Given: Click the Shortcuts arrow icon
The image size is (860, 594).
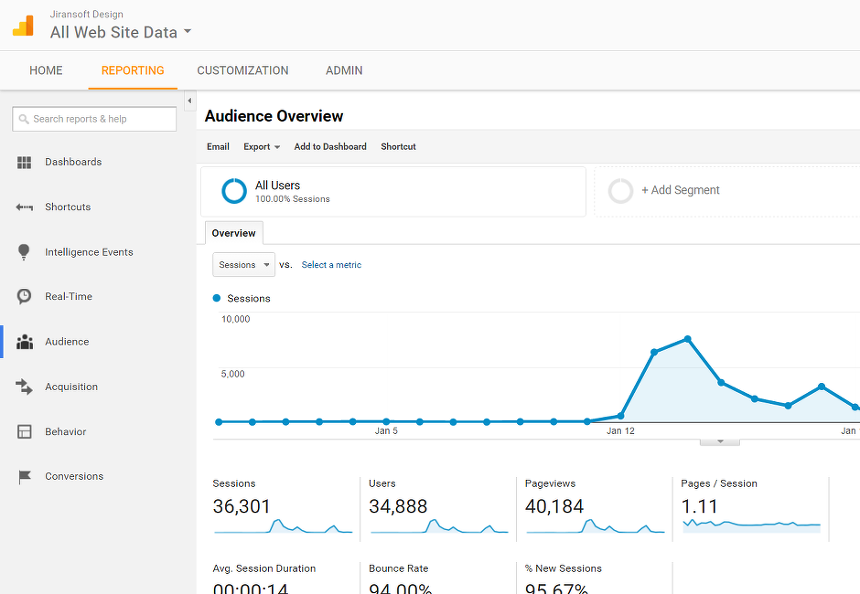Looking at the screenshot, I should point(25,207).
